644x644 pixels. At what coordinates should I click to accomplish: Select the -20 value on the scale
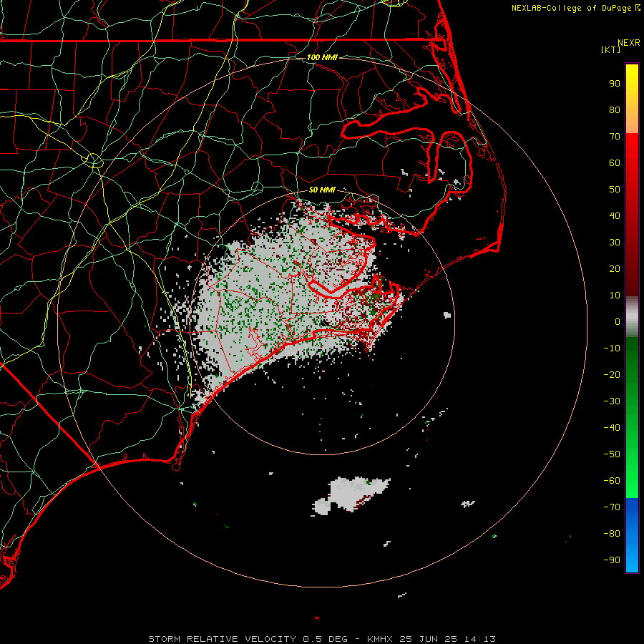tap(612, 375)
